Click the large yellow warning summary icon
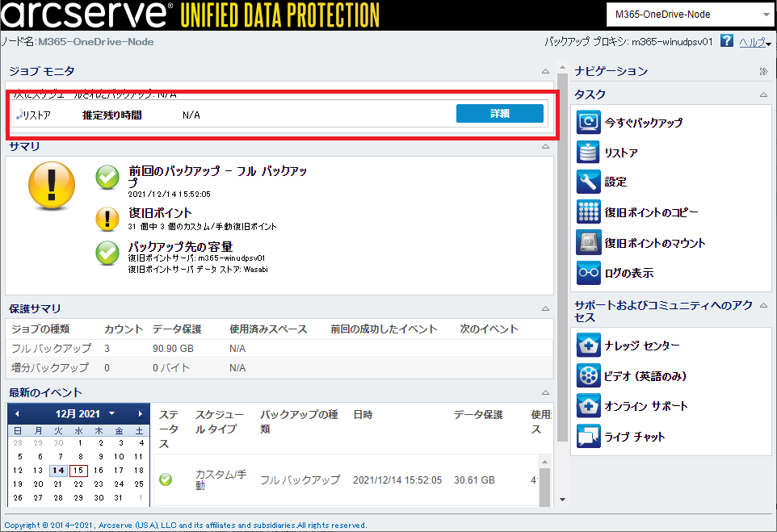 pos(52,186)
